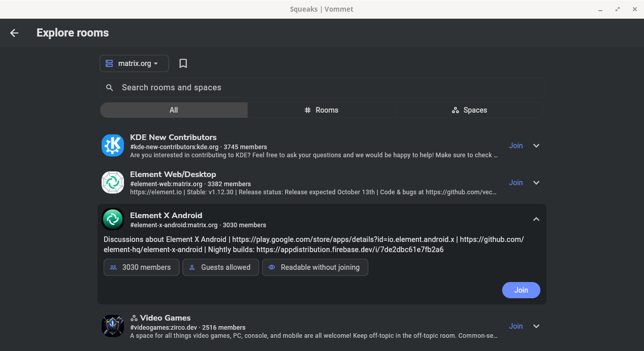Click the search magnifier icon
The image size is (644, 351).
[x=109, y=88]
